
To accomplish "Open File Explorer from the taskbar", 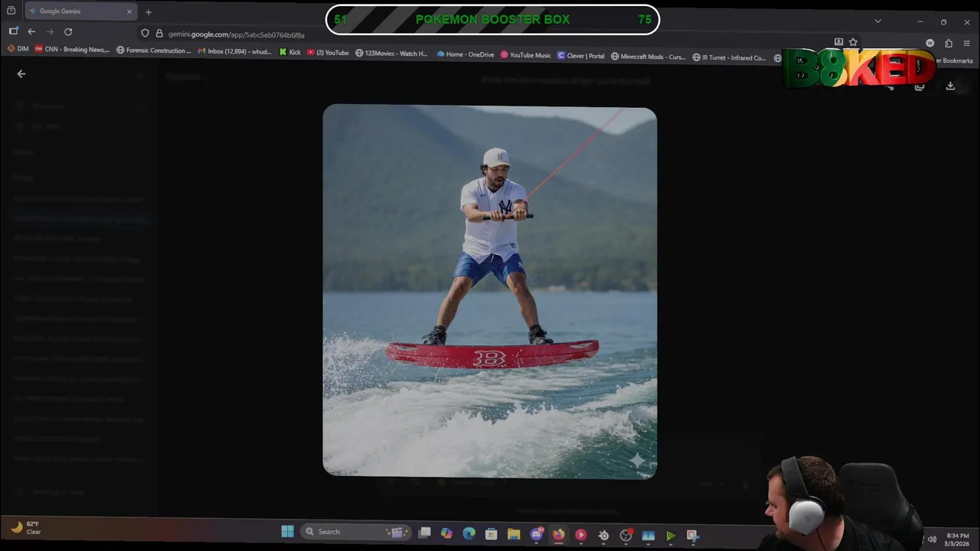I will point(514,534).
